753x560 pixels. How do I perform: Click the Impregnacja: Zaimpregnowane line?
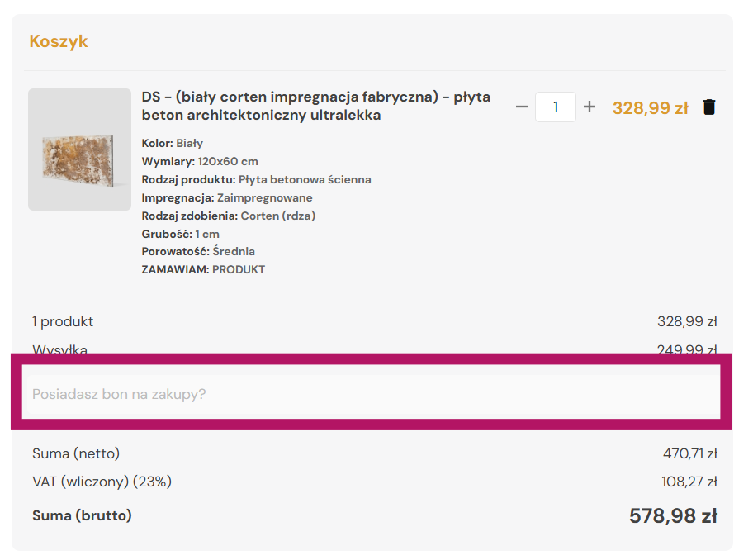tap(227, 198)
